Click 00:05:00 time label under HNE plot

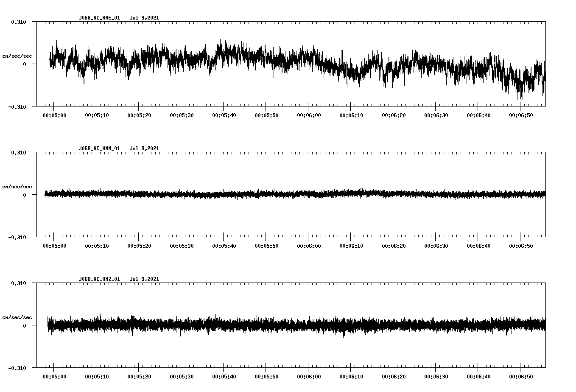click(54, 115)
